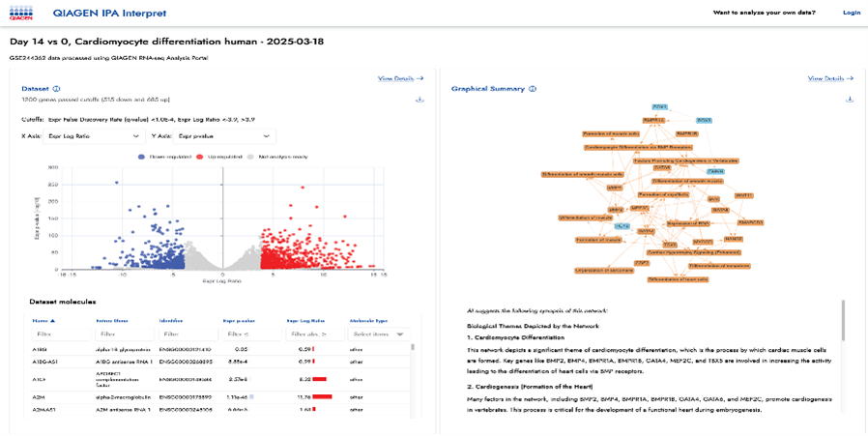Download the Graphical Summary network
Viewport: 868px width, 436px height.
pos(850,100)
